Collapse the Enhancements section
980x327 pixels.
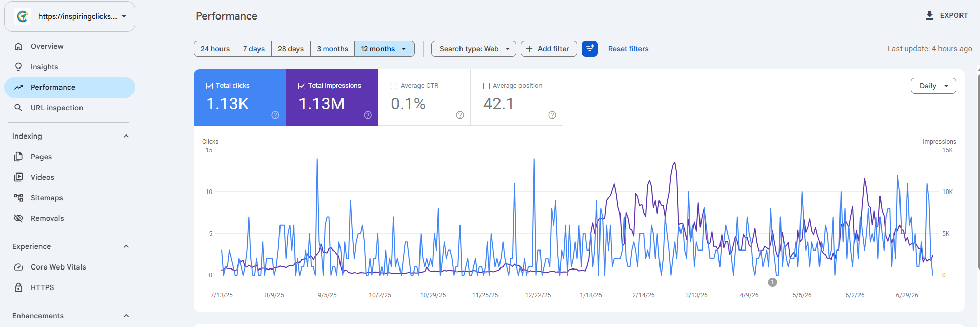[126, 316]
